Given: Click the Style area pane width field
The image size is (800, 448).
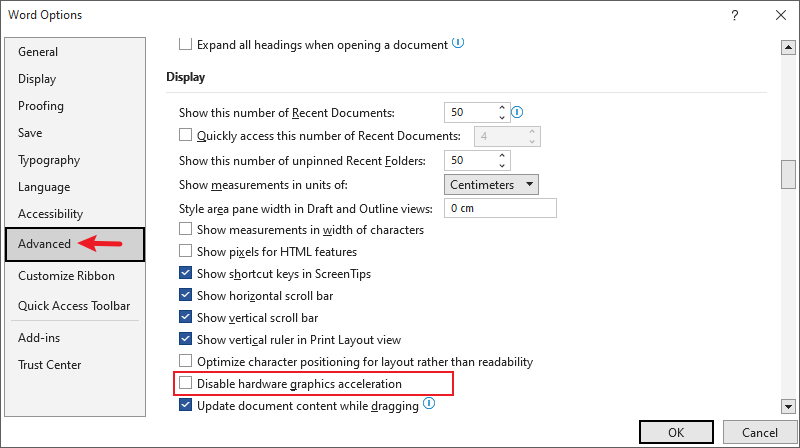Looking at the screenshot, I should pos(500,208).
